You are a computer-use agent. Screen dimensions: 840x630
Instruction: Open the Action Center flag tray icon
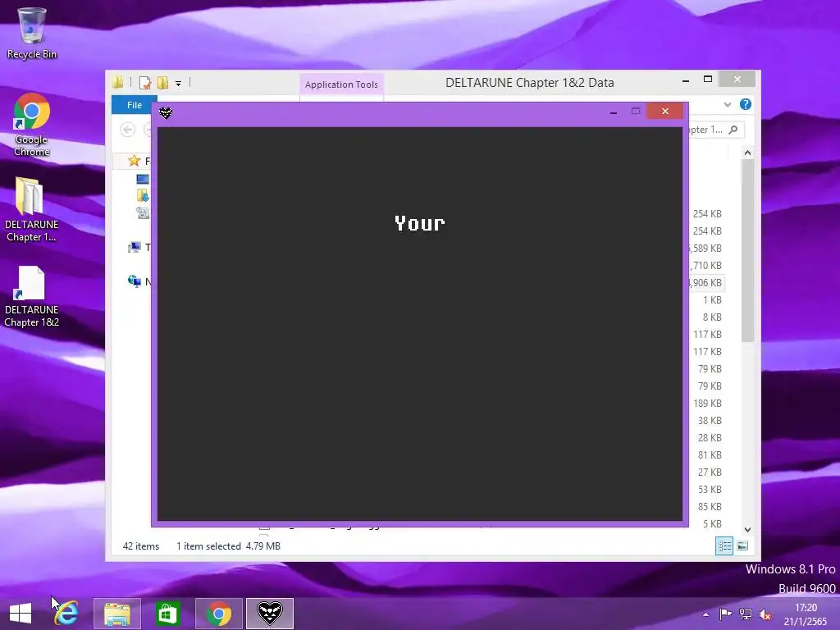click(x=725, y=614)
